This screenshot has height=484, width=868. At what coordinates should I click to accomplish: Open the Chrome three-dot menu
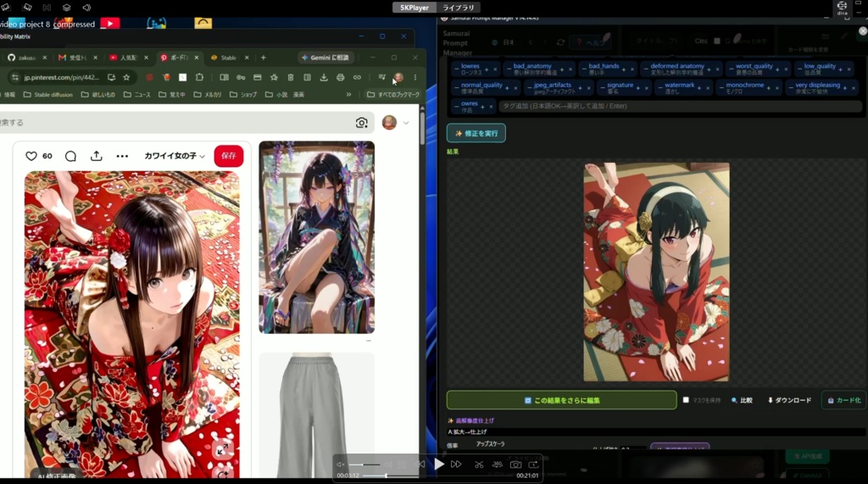click(x=415, y=77)
